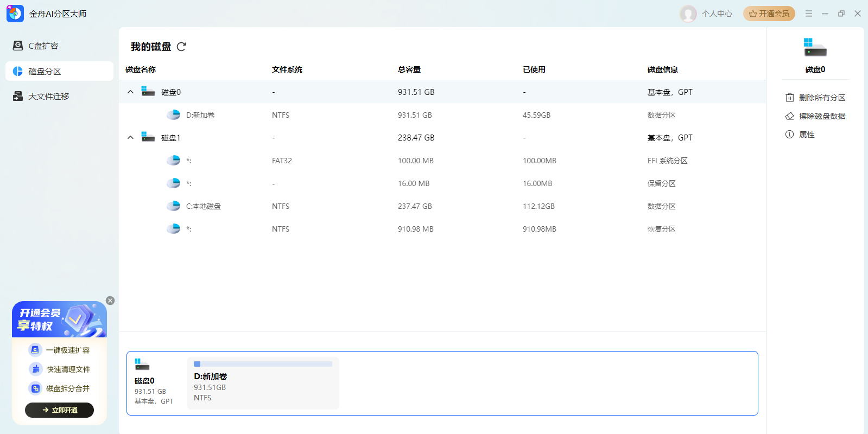The image size is (868, 434).
Task: Collapse the 磁盘1 tree row
Action: (x=130, y=138)
